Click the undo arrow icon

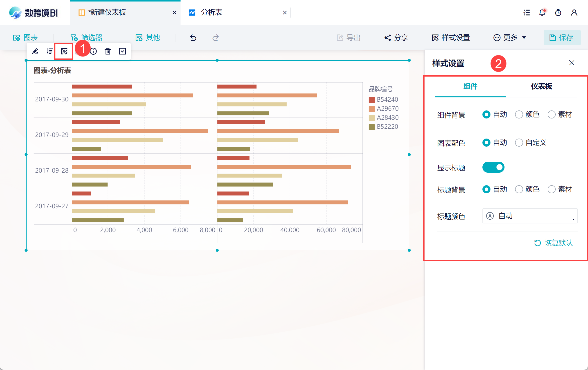point(193,38)
